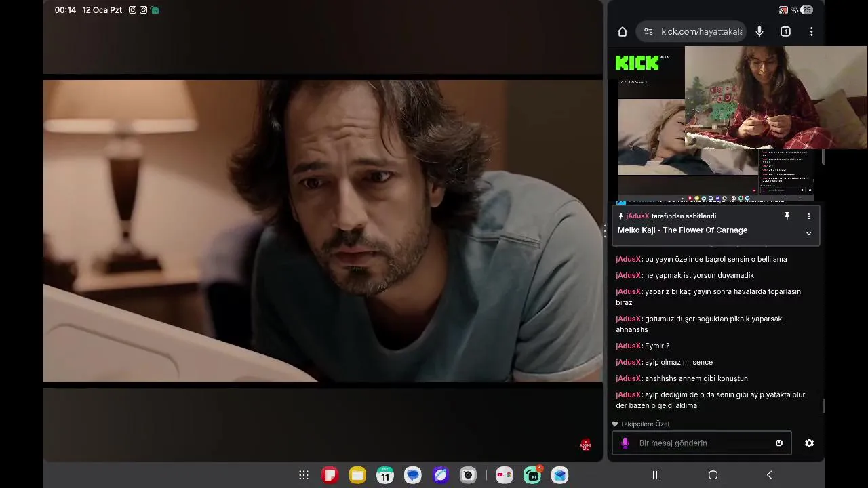
Task: Tap the screen cast status icon
Action: click(x=783, y=10)
